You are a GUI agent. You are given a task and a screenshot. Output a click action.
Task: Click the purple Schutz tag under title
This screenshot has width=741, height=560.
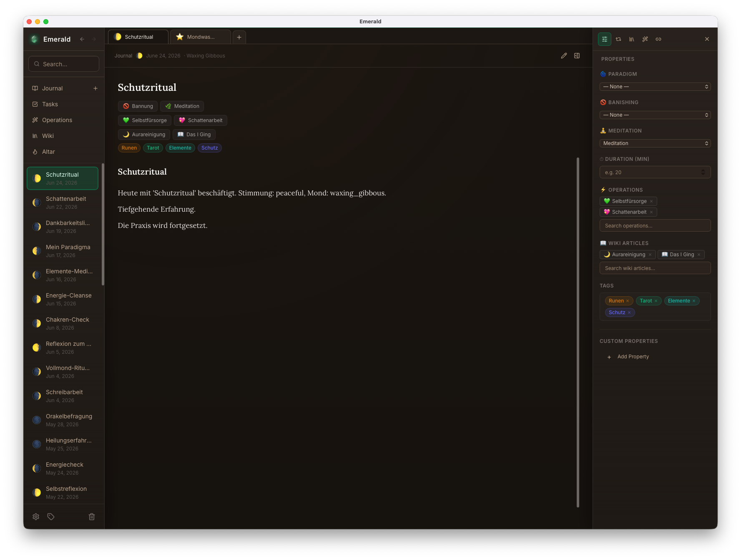click(210, 148)
